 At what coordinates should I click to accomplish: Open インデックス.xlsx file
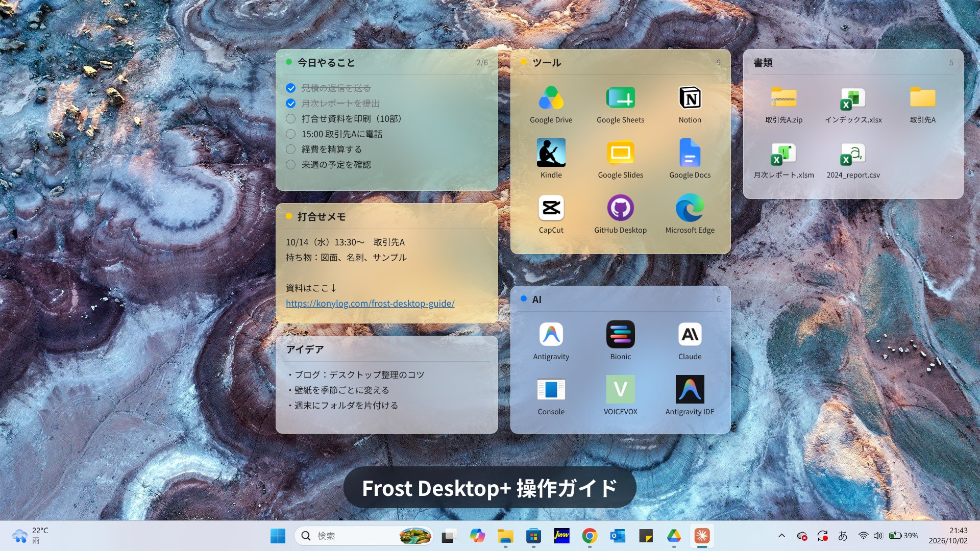point(853,98)
